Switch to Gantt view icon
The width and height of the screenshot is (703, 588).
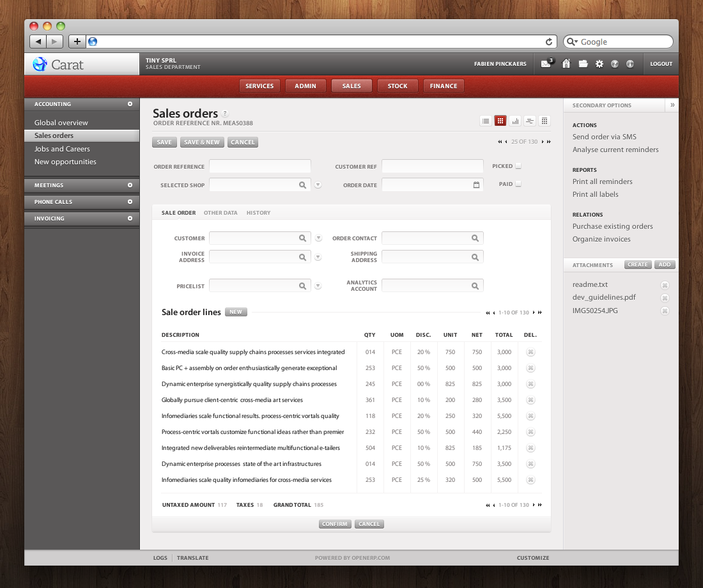[x=530, y=121]
